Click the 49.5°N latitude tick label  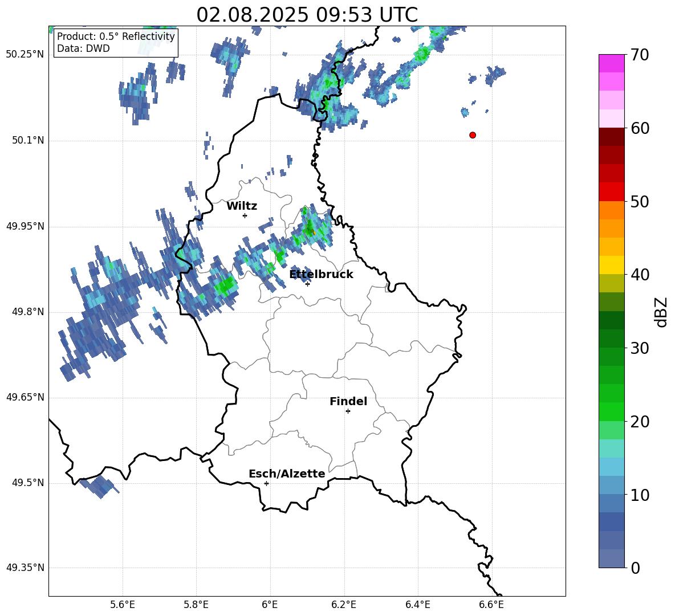pyautogui.click(x=27, y=483)
